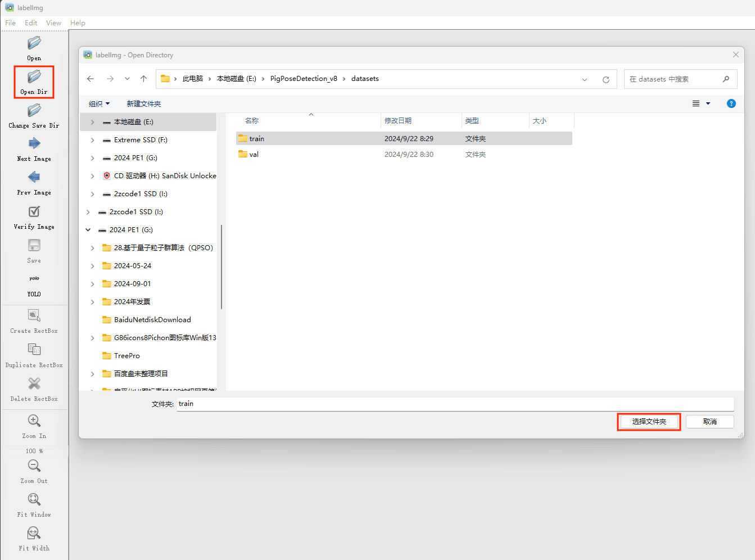Click the Verify Image checkmark icon

point(34,212)
